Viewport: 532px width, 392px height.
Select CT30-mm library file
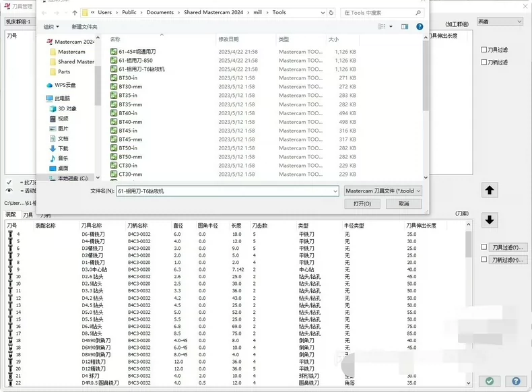click(130, 174)
